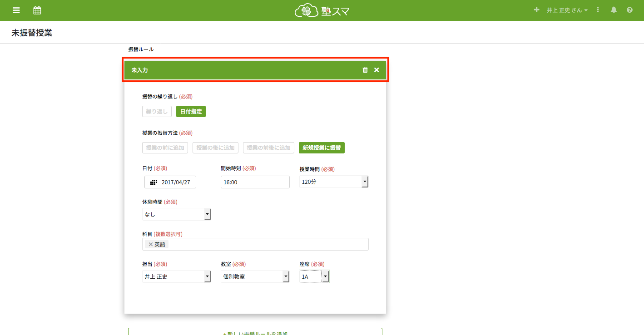Open the help question mark icon

pos(629,10)
